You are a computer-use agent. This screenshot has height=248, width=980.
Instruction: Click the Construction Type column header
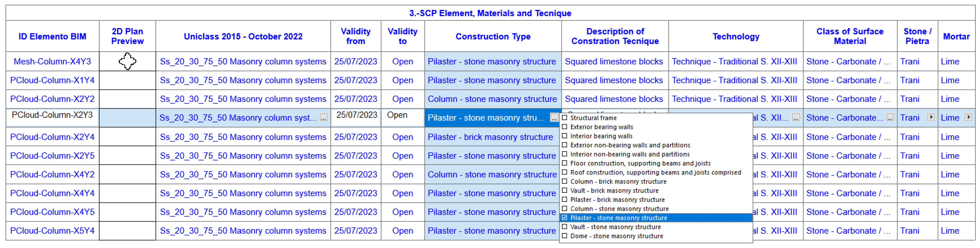click(493, 37)
